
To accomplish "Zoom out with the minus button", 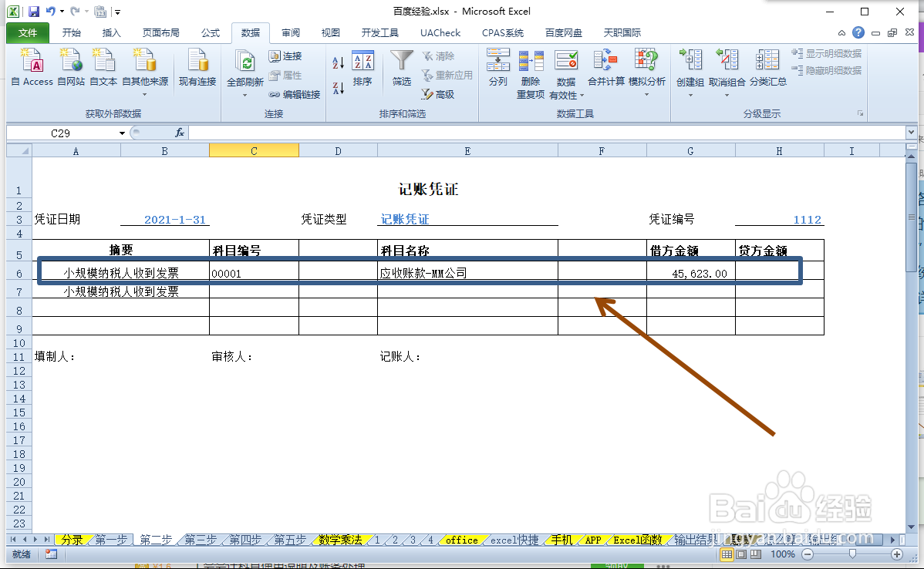I will point(808,554).
